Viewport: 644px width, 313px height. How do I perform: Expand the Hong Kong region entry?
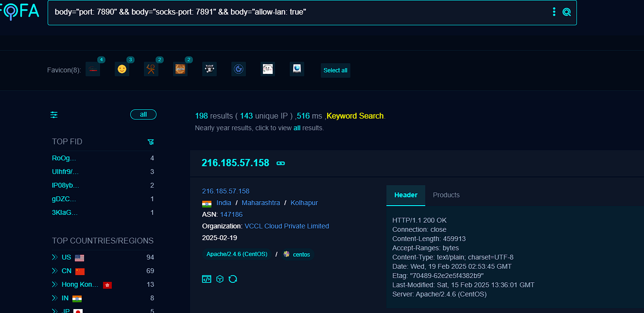coord(55,284)
